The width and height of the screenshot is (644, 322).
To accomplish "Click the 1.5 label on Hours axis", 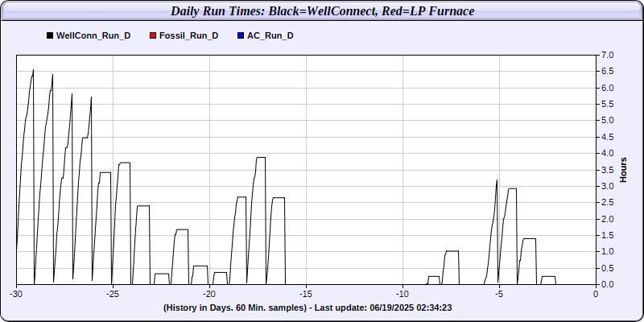I will [607, 235].
